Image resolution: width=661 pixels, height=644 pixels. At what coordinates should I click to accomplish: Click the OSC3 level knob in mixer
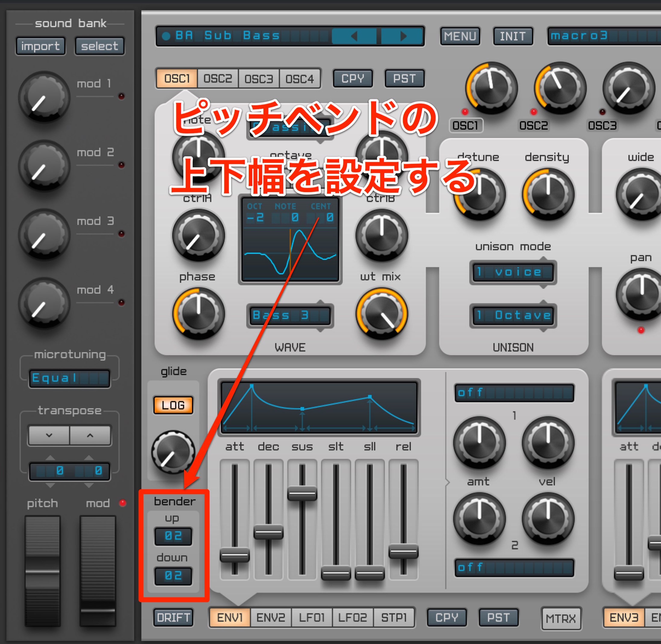pyautogui.click(x=628, y=88)
